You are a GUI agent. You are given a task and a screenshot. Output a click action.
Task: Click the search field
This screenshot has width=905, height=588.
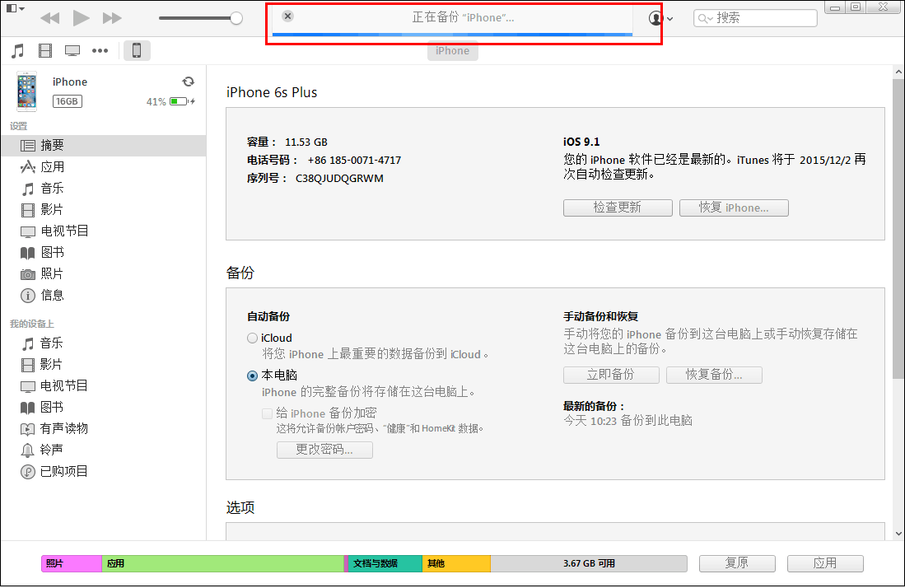coord(755,18)
